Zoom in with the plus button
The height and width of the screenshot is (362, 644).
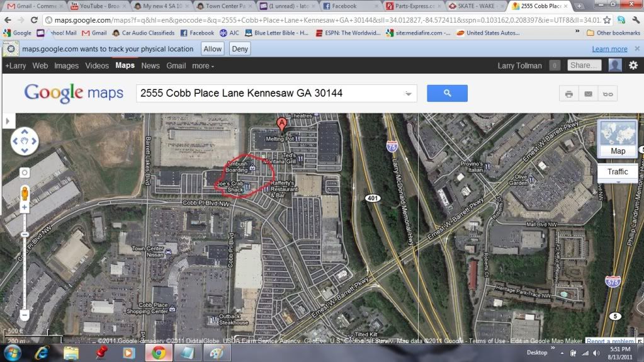pyautogui.click(x=24, y=208)
